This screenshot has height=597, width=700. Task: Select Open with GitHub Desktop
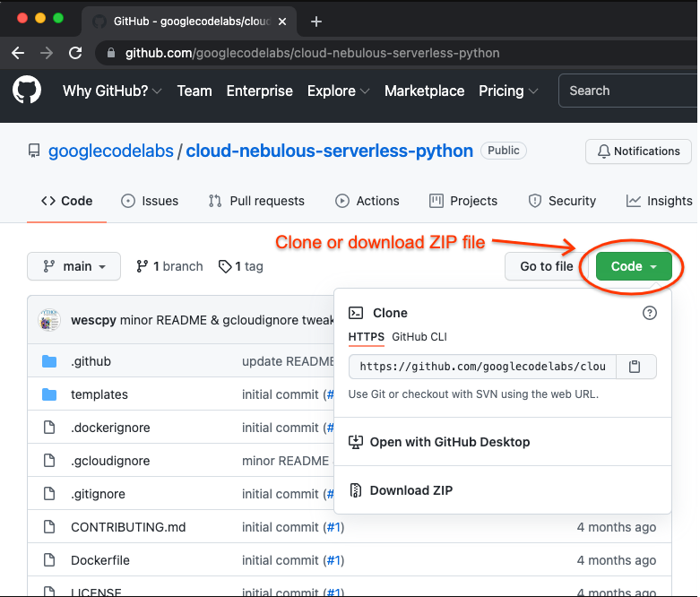tap(449, 442)
